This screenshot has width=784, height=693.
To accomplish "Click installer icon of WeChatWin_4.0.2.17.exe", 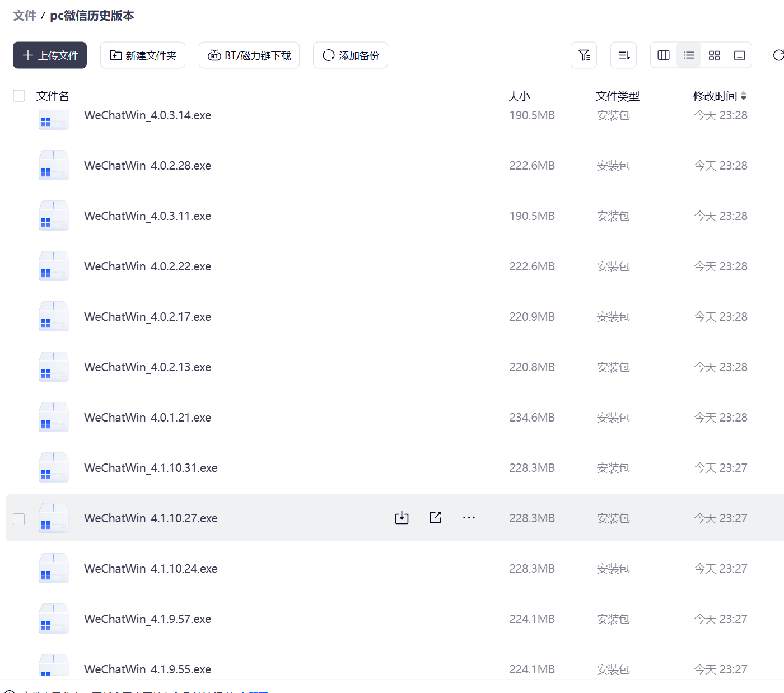I will (54, 316).
